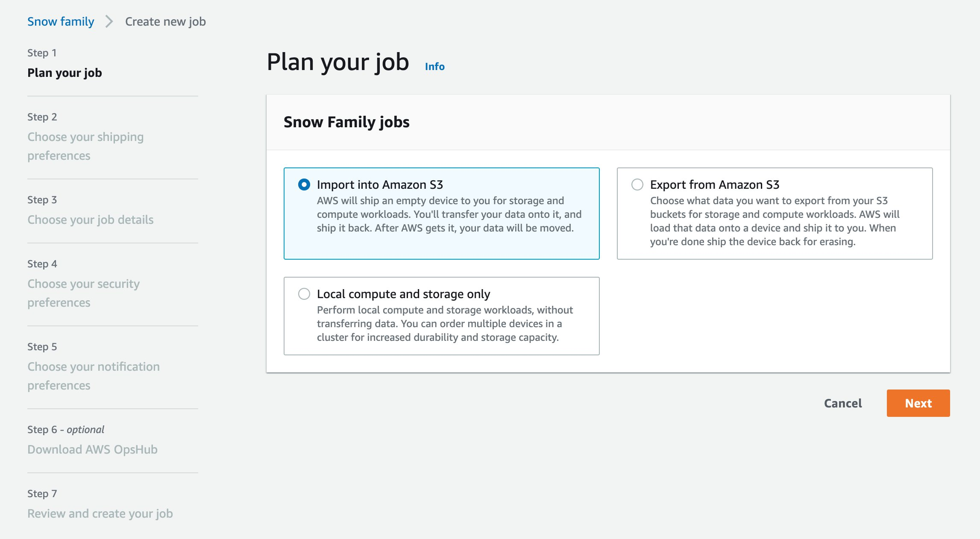The height and width of the screenshot is (539, 980).
Task: Jump to Step 3 Choose your job details
Action: [90, 220]
